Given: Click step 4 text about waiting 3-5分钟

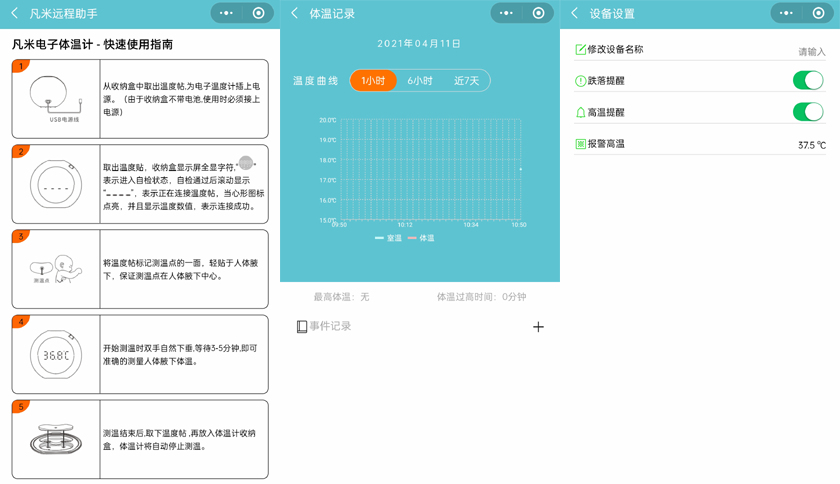Looking at the screenshot, I should coord(180,355).
